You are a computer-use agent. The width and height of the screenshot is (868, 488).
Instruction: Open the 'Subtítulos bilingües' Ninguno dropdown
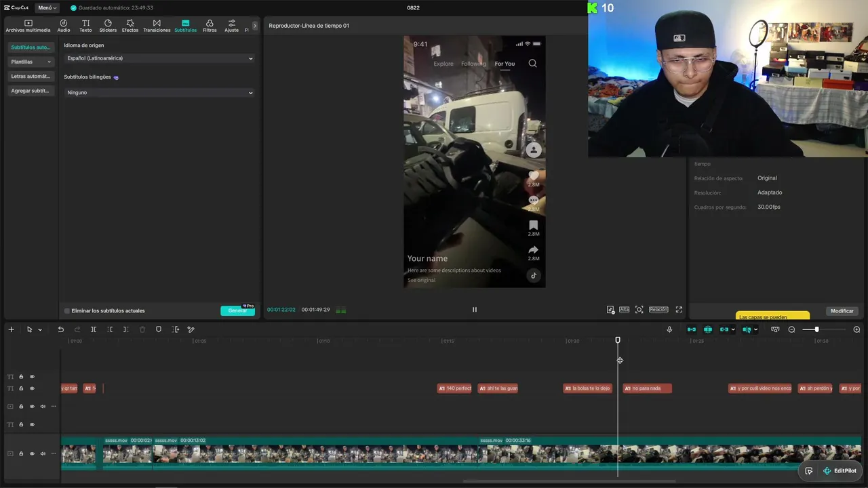point(159,92)
